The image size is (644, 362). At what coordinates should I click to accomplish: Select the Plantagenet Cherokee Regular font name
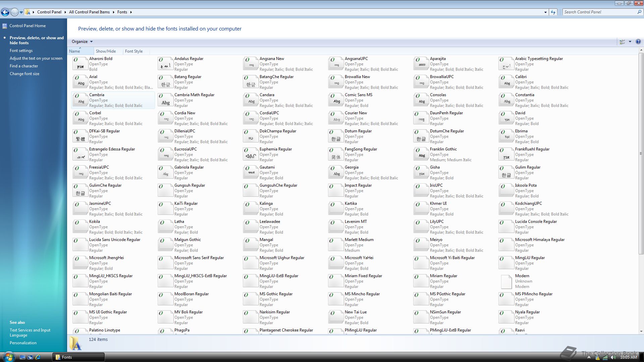286,330
